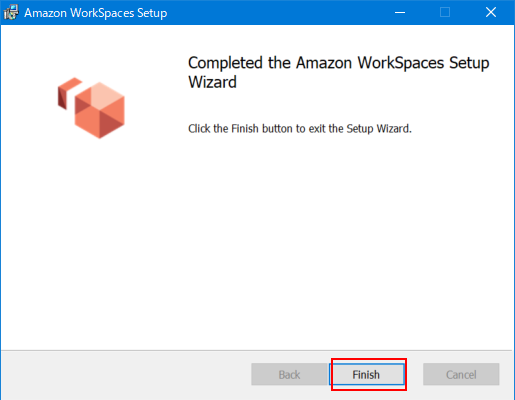The image size is (515, 400).
Task: Click the horizontal separator line above buttons
Action: [x=257, y=350]
